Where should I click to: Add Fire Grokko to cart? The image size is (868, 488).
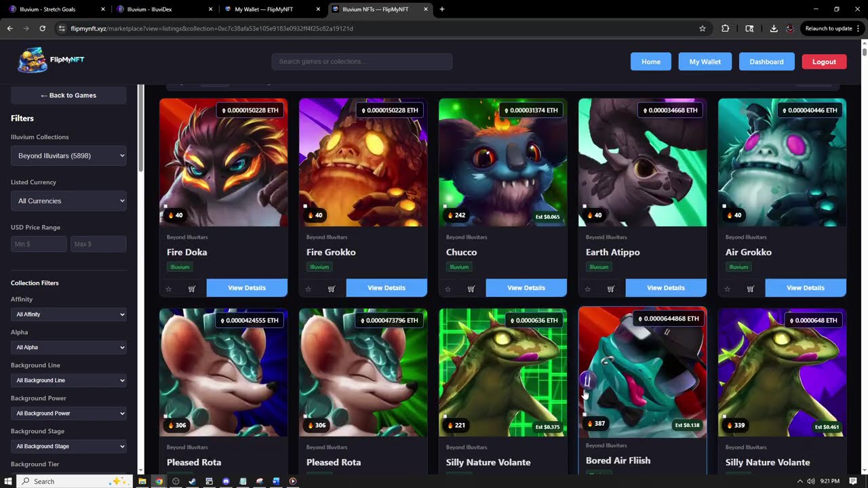click(x=332, y=289)
